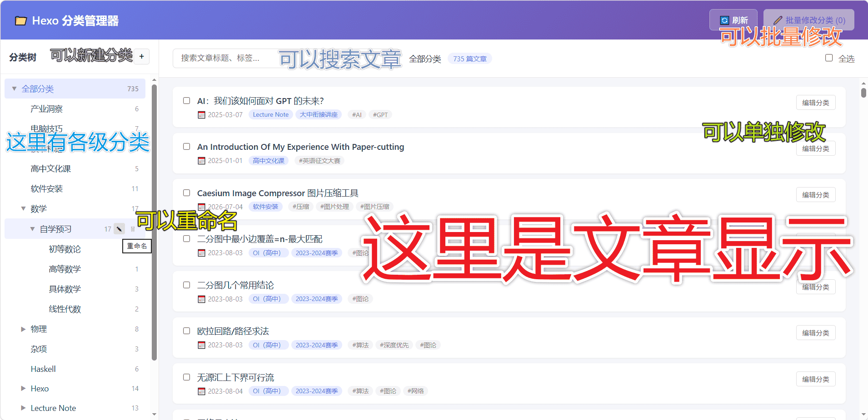Click the #GPT tag
The height and width of the screenshot is (420, 868).
(380, 114)
